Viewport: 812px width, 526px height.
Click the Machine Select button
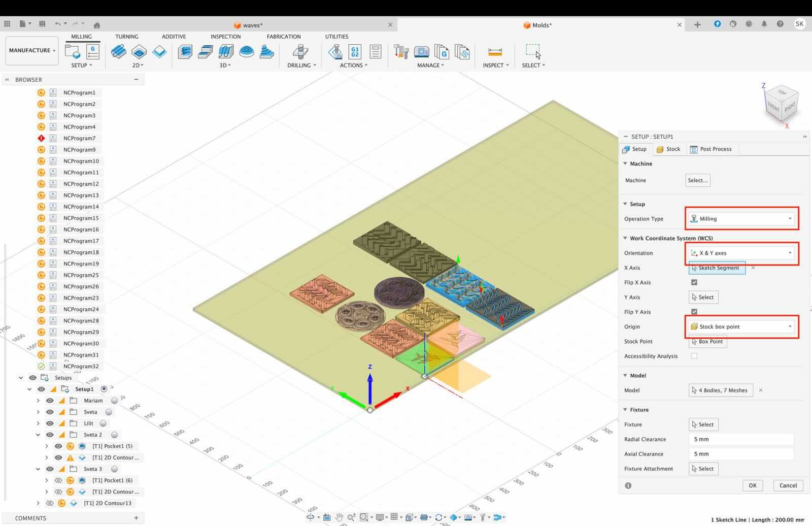click(697, 180)
